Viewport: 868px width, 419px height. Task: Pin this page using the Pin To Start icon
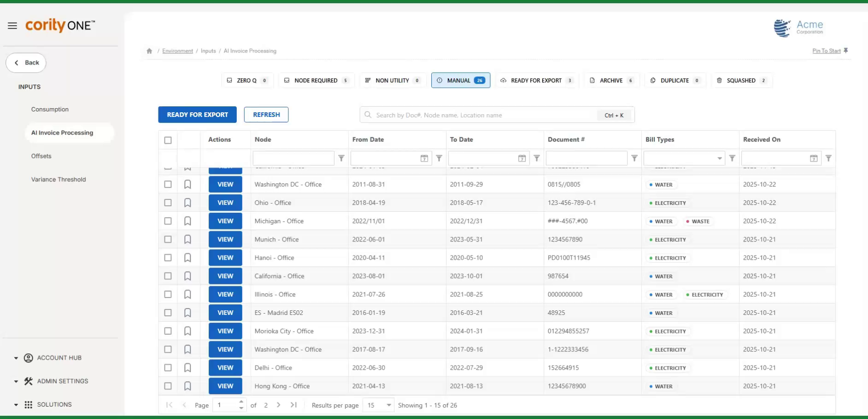(846, 51)
